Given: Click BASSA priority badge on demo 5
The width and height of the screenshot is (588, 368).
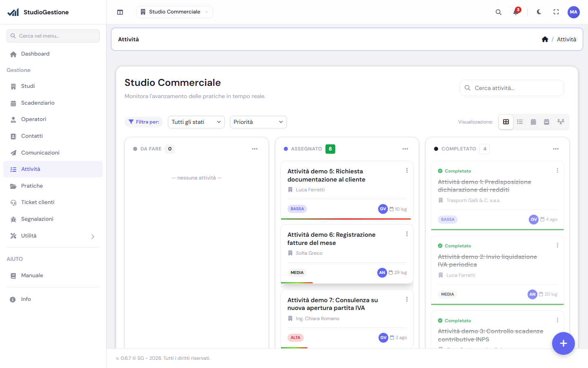Looking at the screenshot, I should [297, 209].
